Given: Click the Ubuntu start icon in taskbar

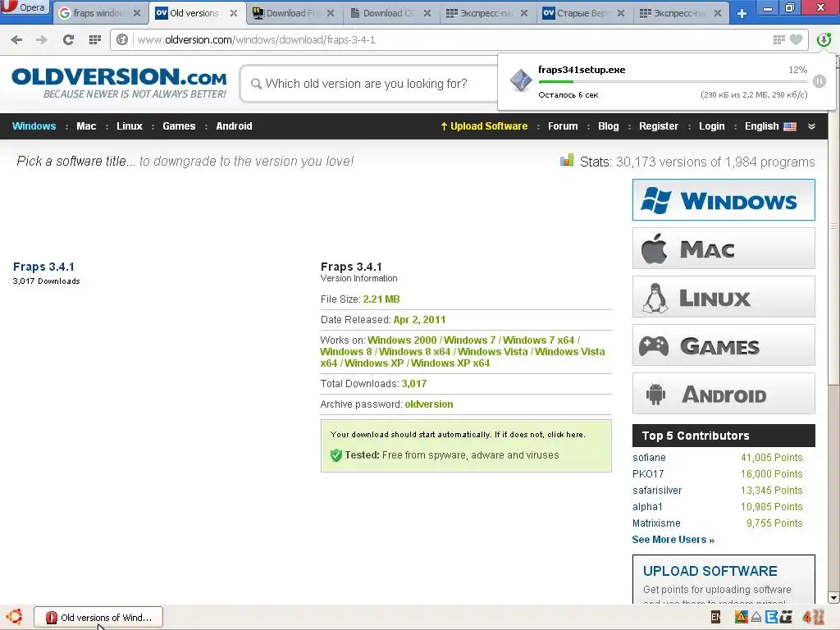Looking at the screenshot, I should pos(15,617).
